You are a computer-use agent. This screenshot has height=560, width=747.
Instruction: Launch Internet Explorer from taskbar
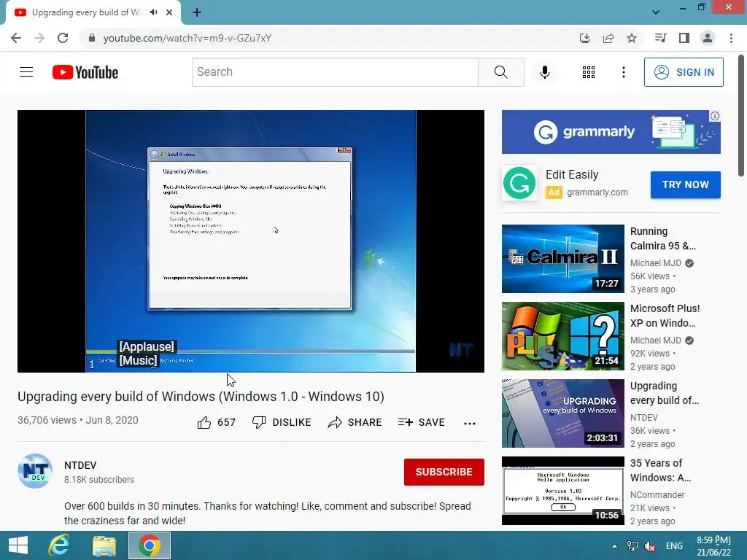pos(58,545)
